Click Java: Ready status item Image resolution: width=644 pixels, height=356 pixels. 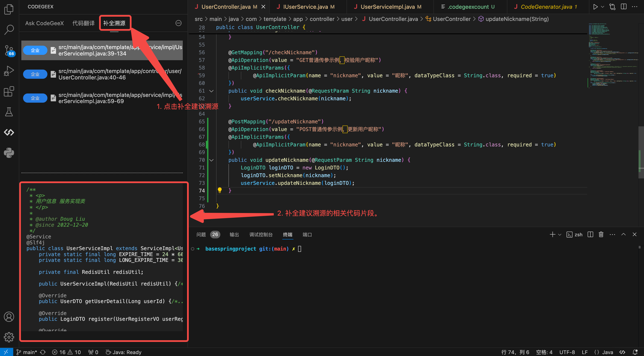tap(123, 352)
